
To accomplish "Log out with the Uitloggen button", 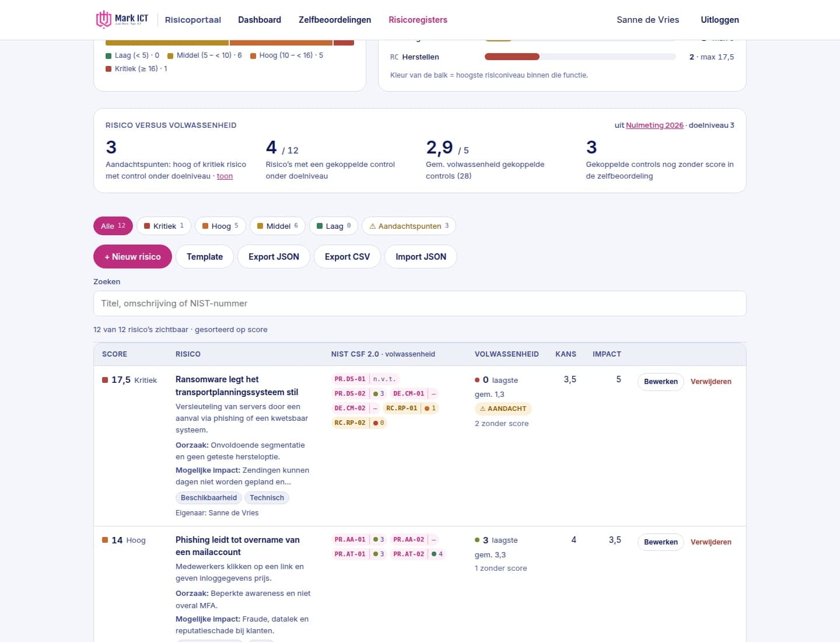I will pyautogui.click(x=720, y=20).
